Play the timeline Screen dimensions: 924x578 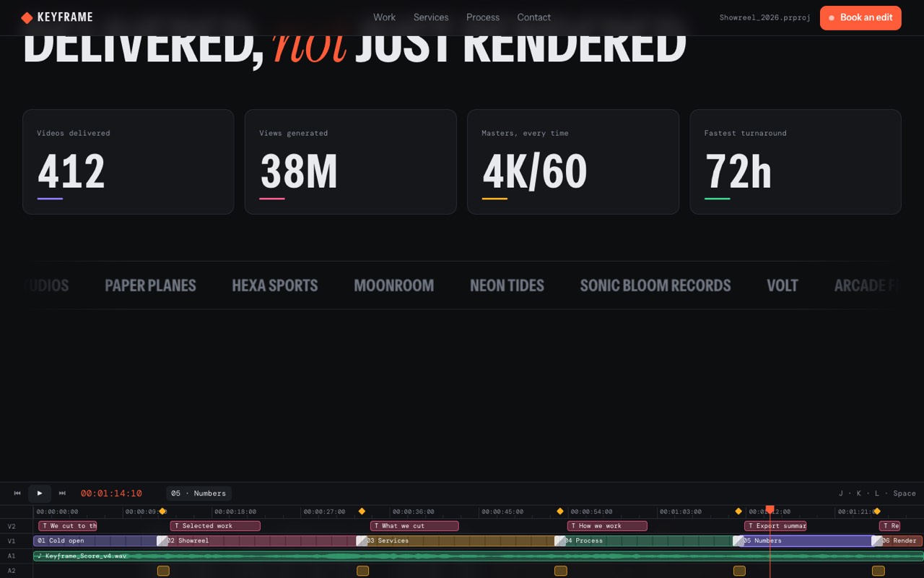(x=40, y=493)
